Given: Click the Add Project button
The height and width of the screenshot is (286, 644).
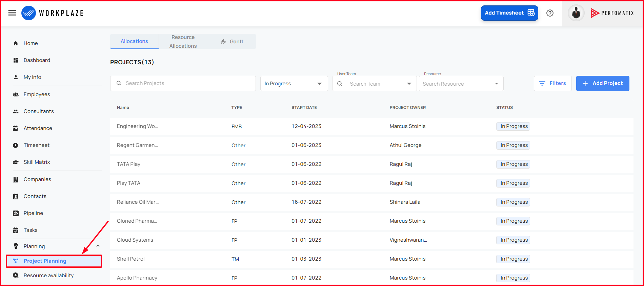Looking at the screenshot, I should coord(603,83).
